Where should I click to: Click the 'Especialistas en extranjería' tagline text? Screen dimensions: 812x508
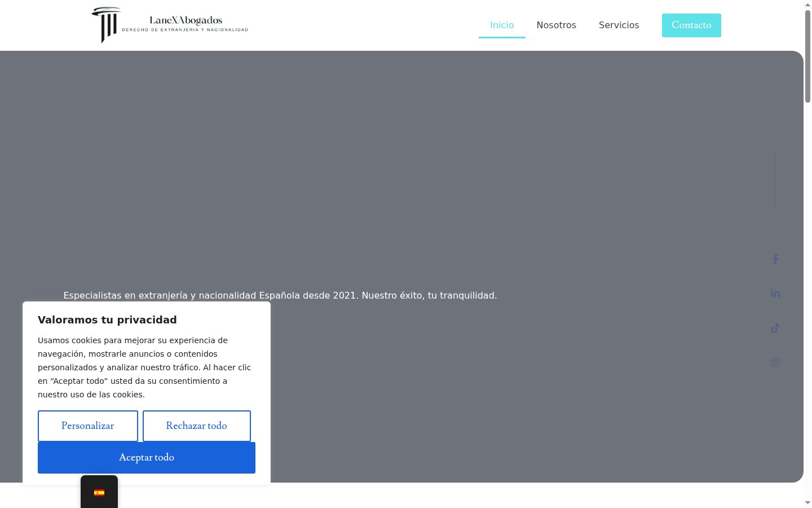pos(280,296)
